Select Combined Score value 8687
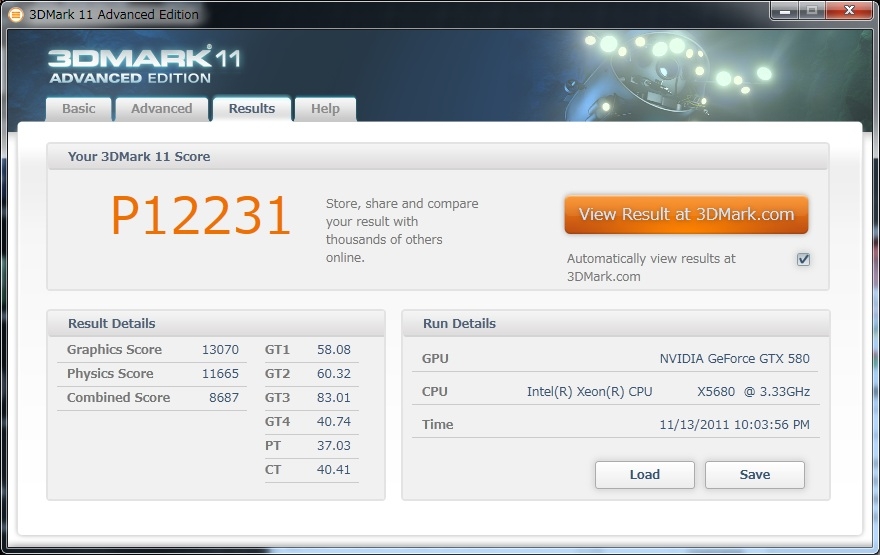 [224, 398]
